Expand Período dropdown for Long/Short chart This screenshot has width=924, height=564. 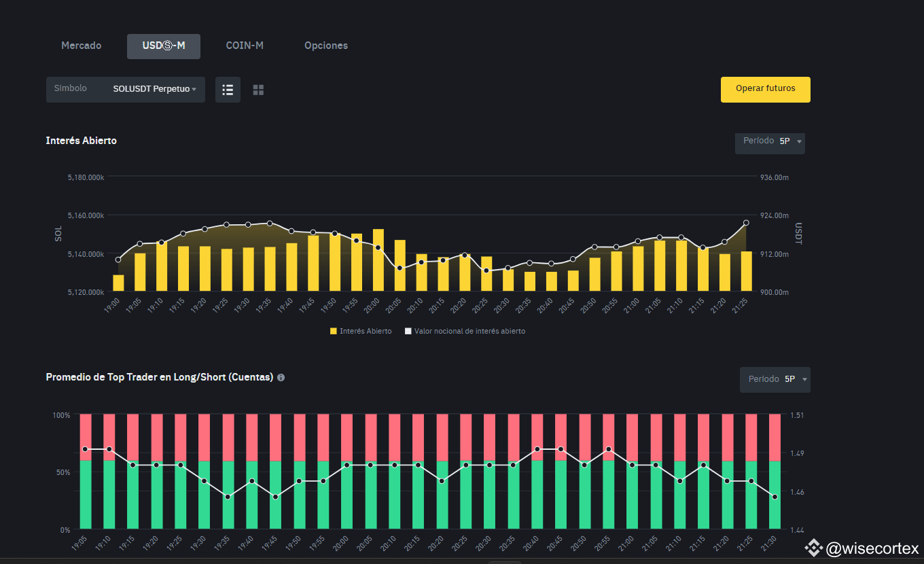[775, 379]
